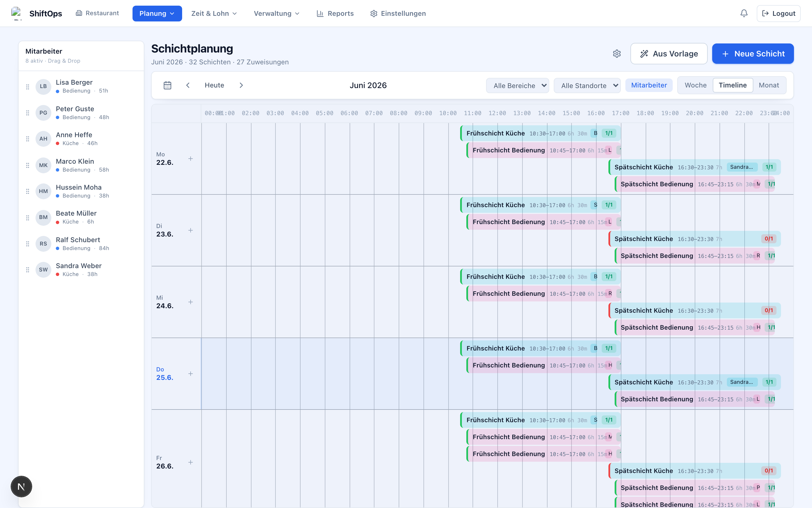Click the RS avatar of Ralf Schubert

(x=43, y=244)
